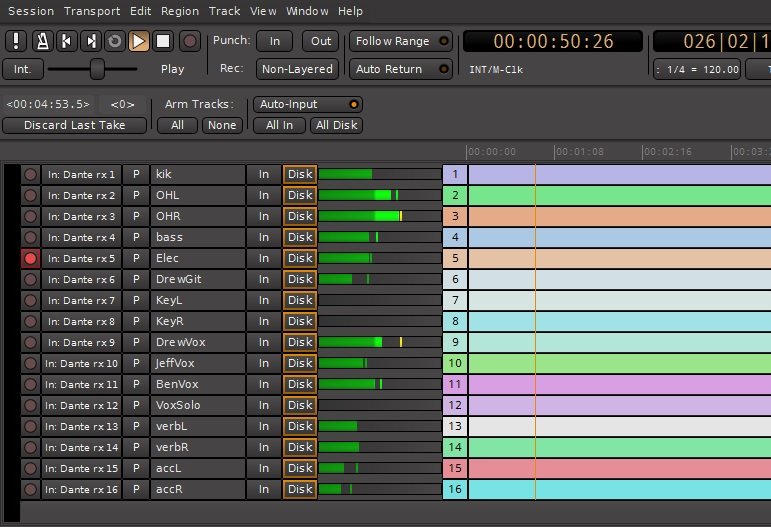Open input selector In: Dante rx 1
This screenshot has width=771, height=527.
(x=81, y=174)
